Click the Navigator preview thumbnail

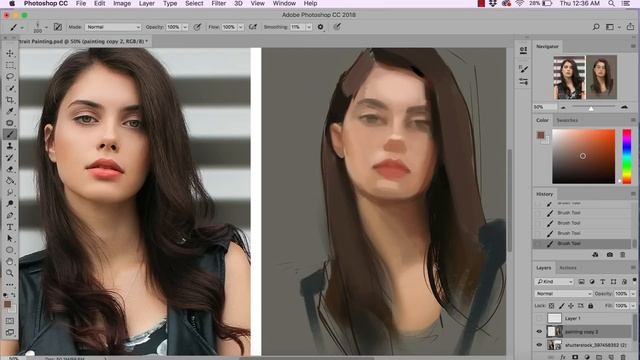tap(585, 78)
